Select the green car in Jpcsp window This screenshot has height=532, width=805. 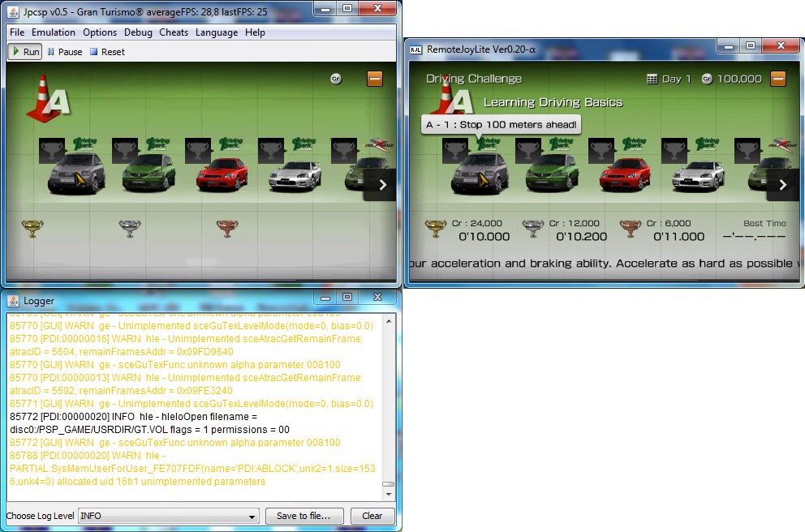(149, 174)
